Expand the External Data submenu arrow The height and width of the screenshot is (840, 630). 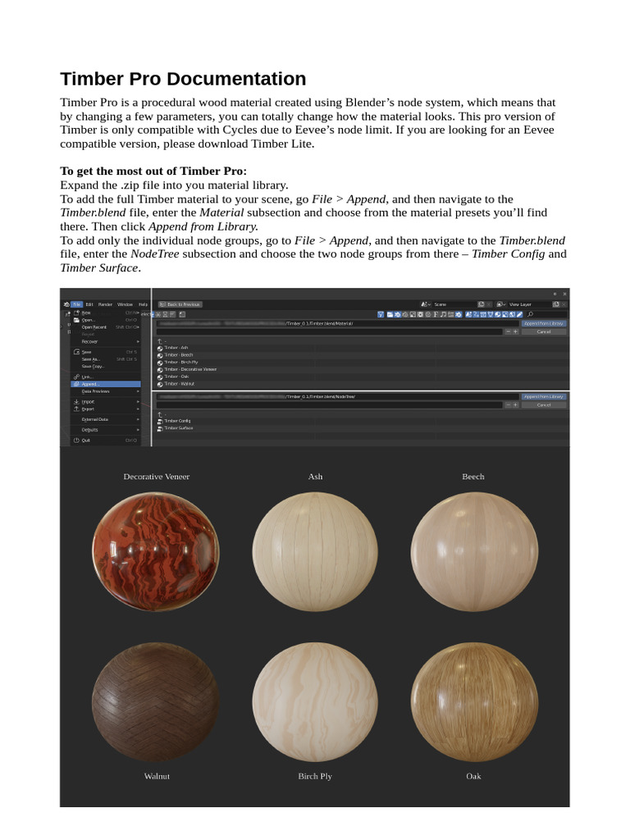(138, 419)
